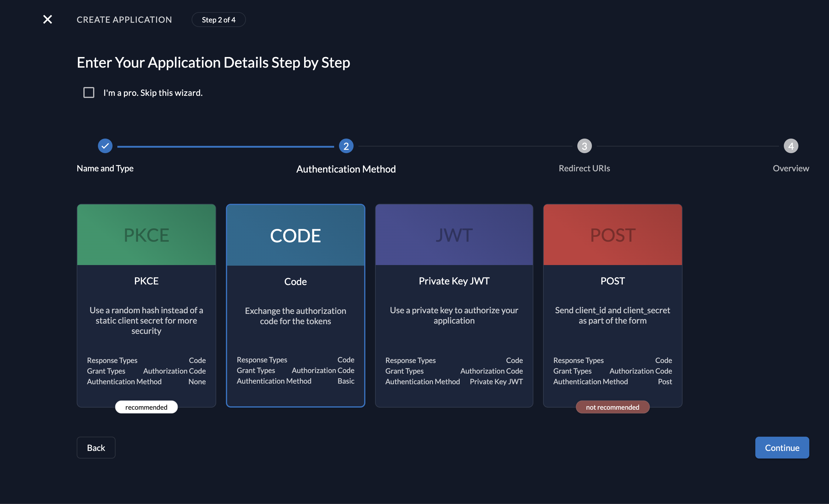Click the 'Step 2 of 4' pill

[219, 20]
